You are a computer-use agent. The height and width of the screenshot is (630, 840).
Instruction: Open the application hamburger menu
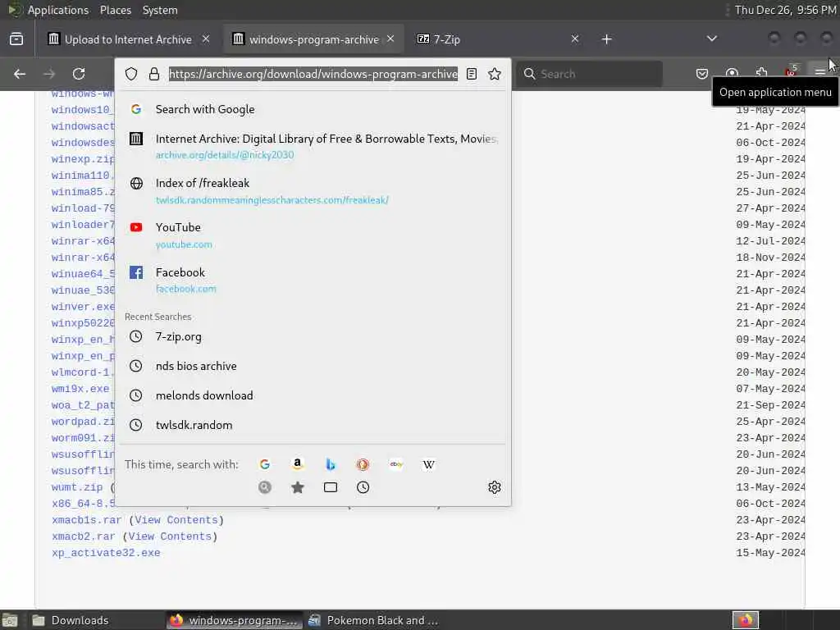coord(819,72)
